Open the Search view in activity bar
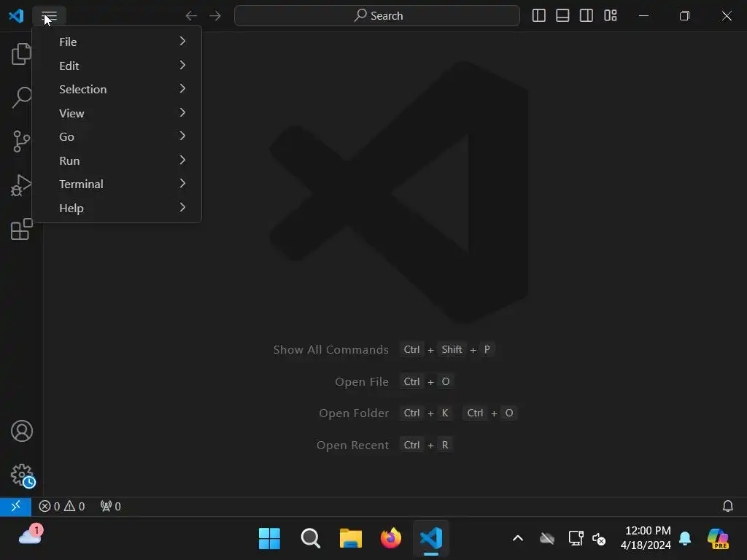The width and height of the screenshot is (747, 560). point(21,97)
